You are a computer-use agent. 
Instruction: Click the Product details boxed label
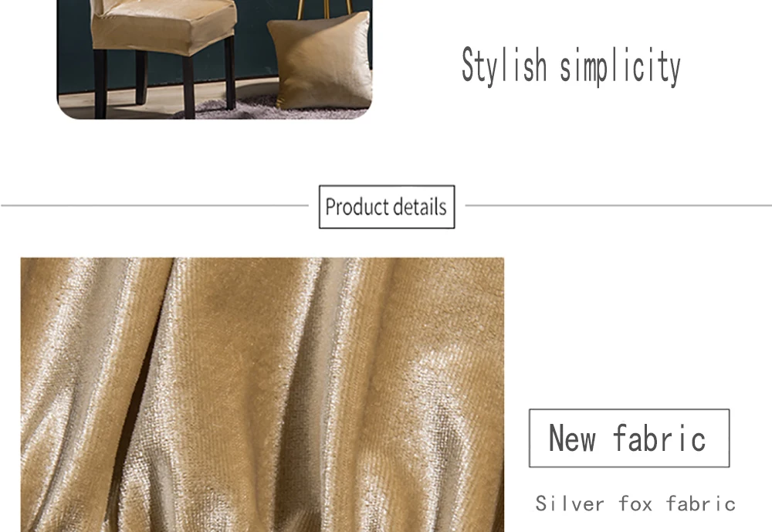point(387,207)
